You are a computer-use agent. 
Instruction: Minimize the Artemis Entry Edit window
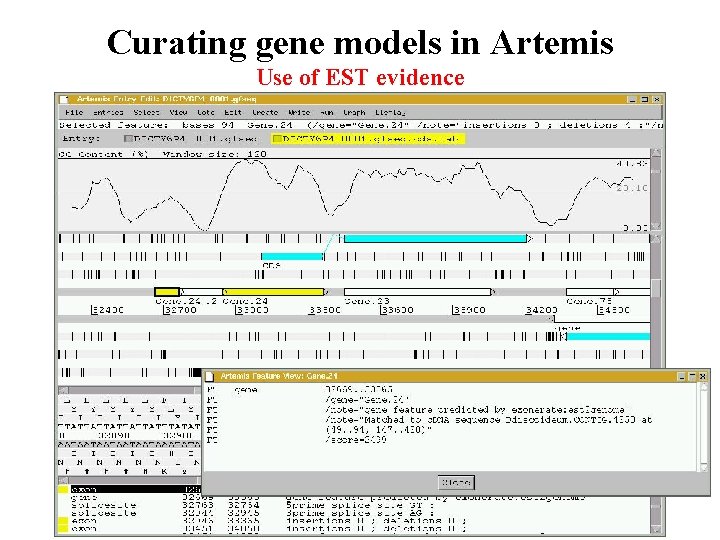pos(633,99)
